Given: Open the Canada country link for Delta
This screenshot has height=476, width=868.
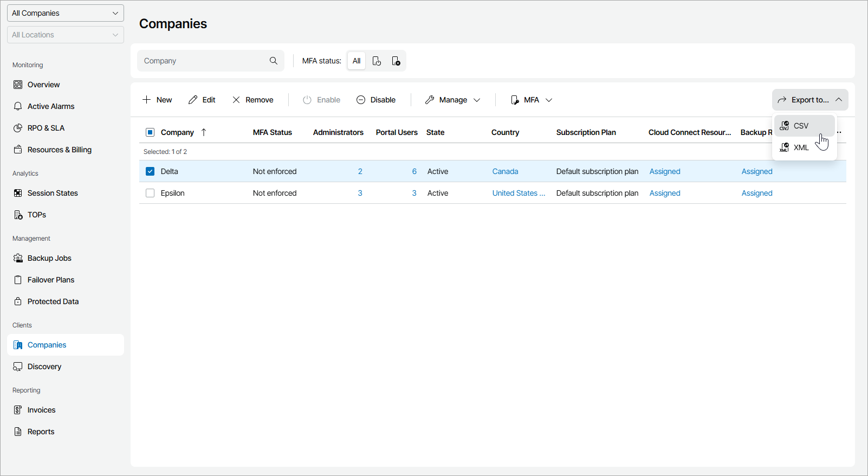Looking at the screenshot, I should click(505, 171).
